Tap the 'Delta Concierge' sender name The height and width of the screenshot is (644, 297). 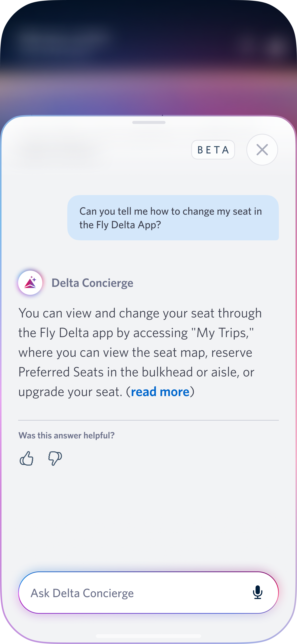pos(92,283)
